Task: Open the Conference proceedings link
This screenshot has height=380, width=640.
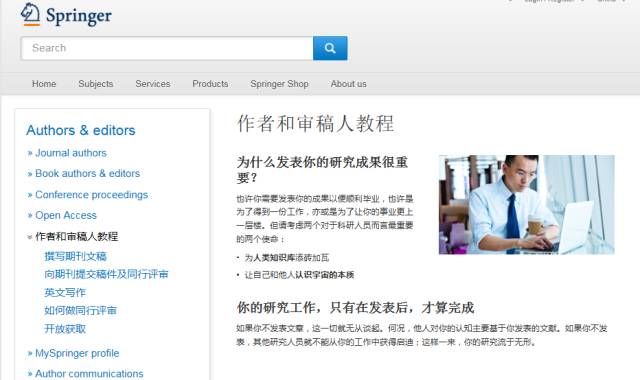Action: (x=91, y=195)
